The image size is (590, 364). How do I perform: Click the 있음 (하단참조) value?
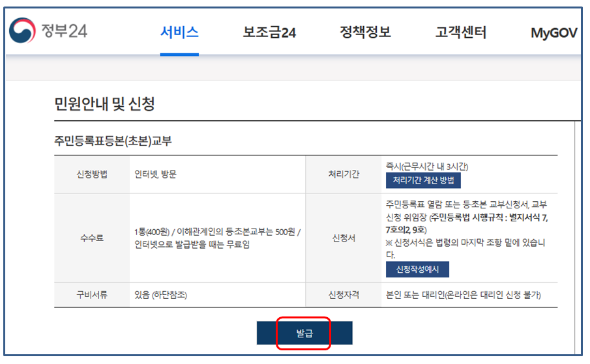tap(160, 295)
